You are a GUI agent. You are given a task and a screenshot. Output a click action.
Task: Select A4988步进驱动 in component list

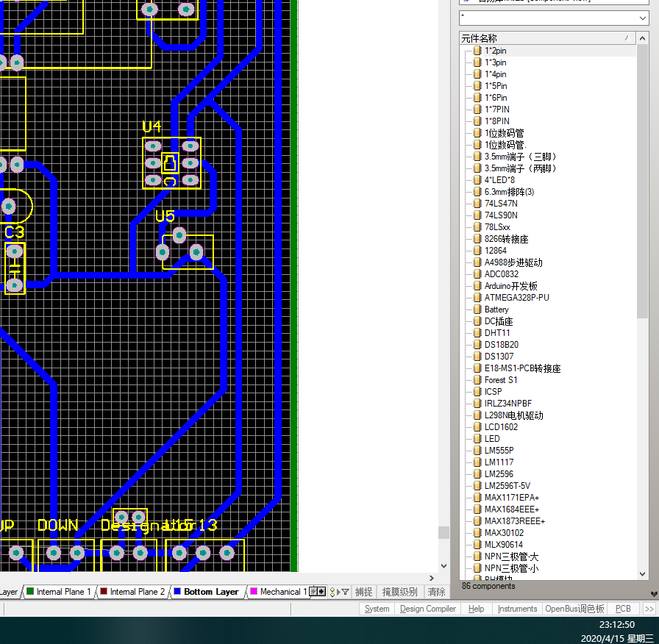click(x=513, y=262)
